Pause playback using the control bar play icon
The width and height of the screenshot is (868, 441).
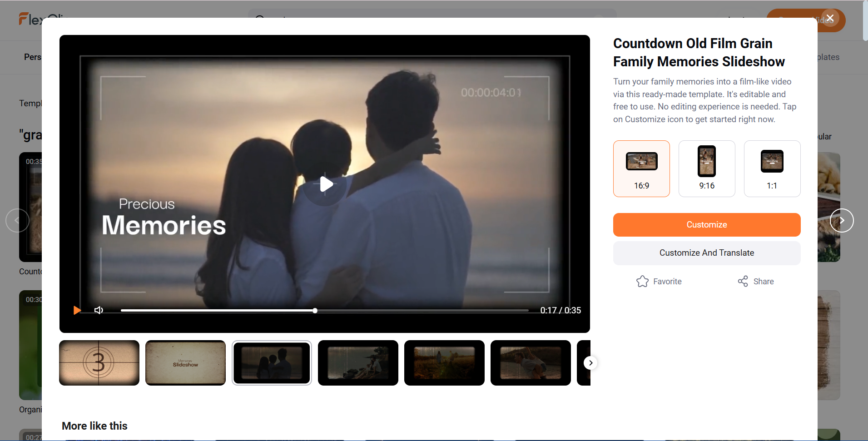tap(76, 310)
